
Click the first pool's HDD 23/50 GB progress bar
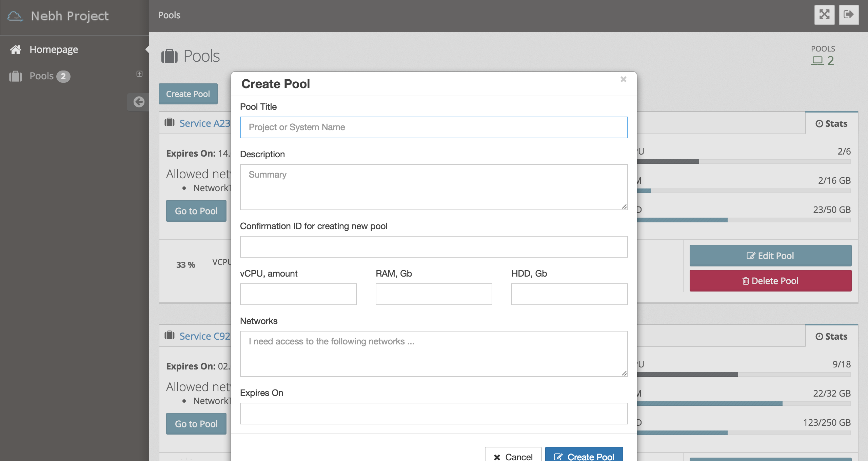tap(743, 220)
